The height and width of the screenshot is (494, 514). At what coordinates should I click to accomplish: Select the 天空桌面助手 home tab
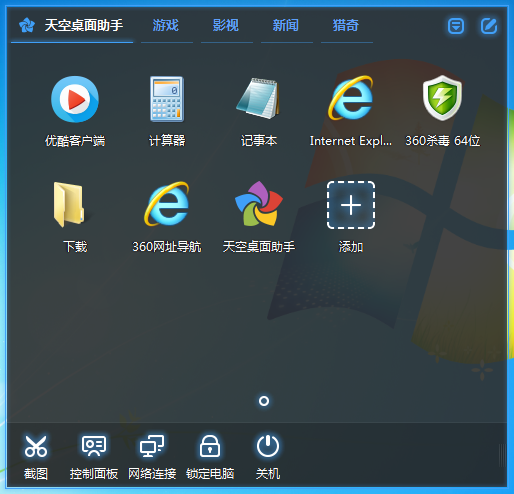tap(71, 25)
